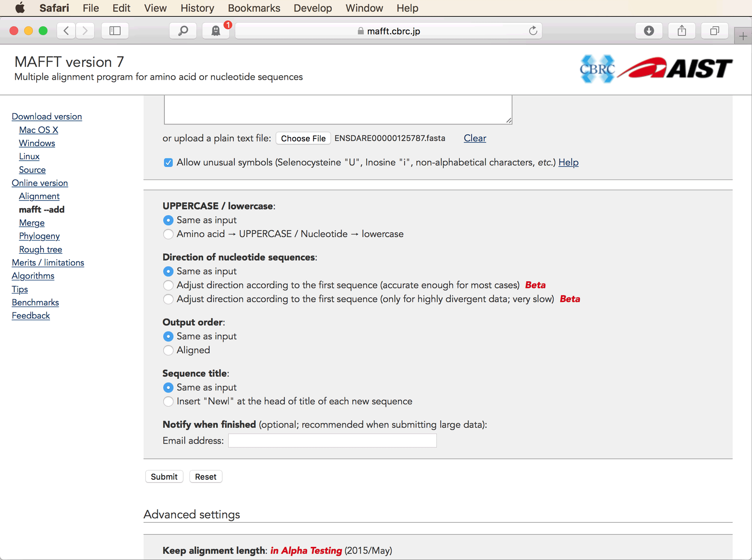Click the Submit button
Viewport: 752px width, 560px height.
pos(164,477)
